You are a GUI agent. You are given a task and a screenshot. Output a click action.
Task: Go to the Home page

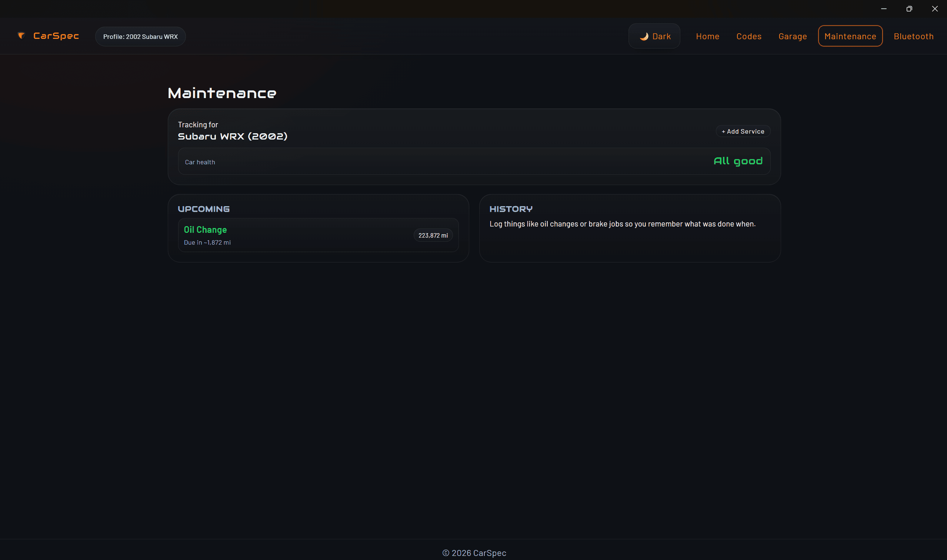point(707,36)
